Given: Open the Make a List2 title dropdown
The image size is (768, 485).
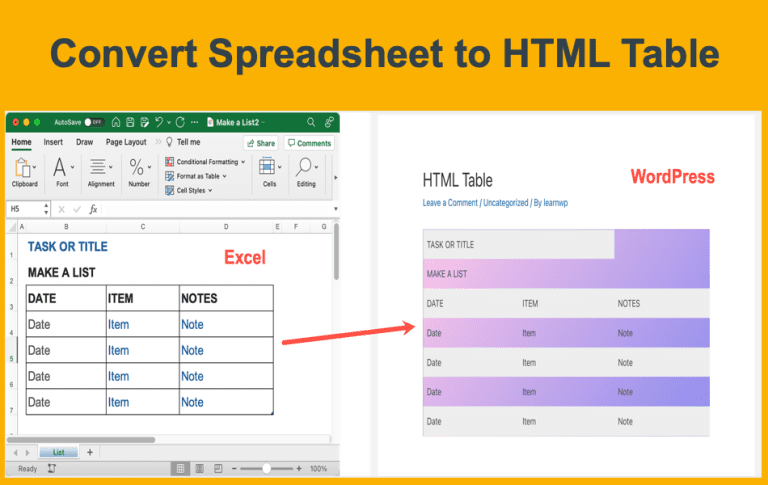Looking at the screenshot, I should [263, 122].
